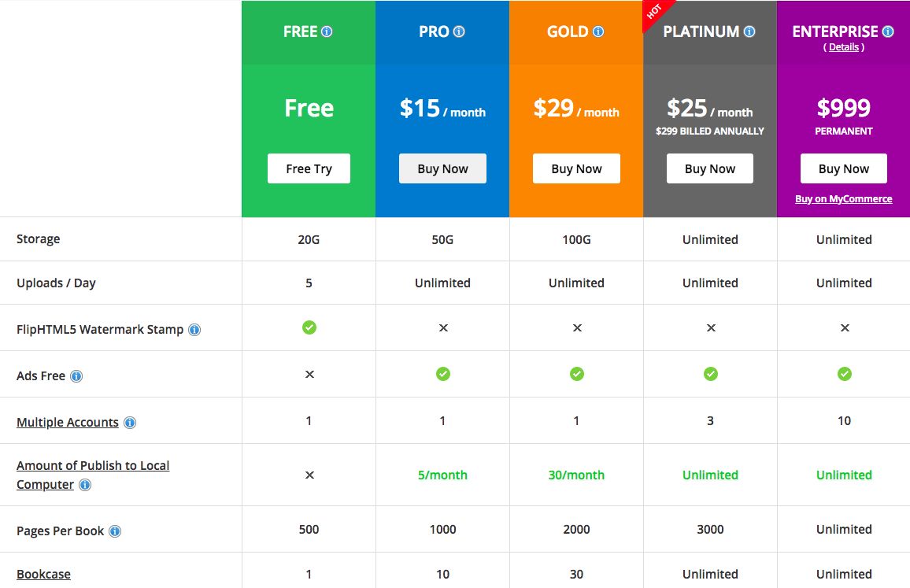This screenshot has height=588, width=910.
Task: Click Buy Now for the GOLD plan
Action: (576, 168)
